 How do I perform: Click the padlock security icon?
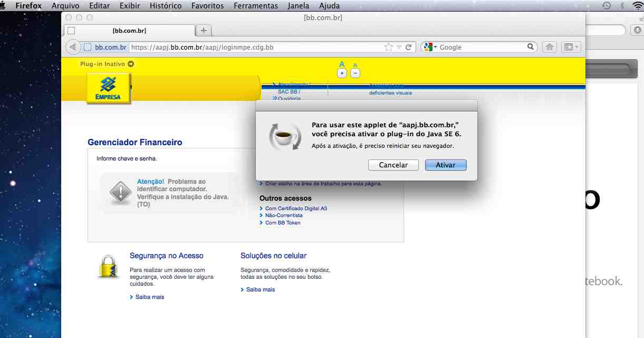pyautogui.click(x=109, y=266)
